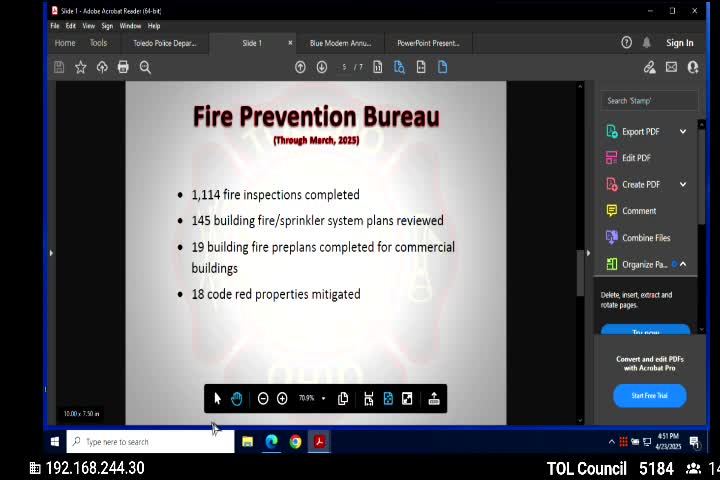Zoom in with plus button
Screen dimensions: 720x480
282,399
